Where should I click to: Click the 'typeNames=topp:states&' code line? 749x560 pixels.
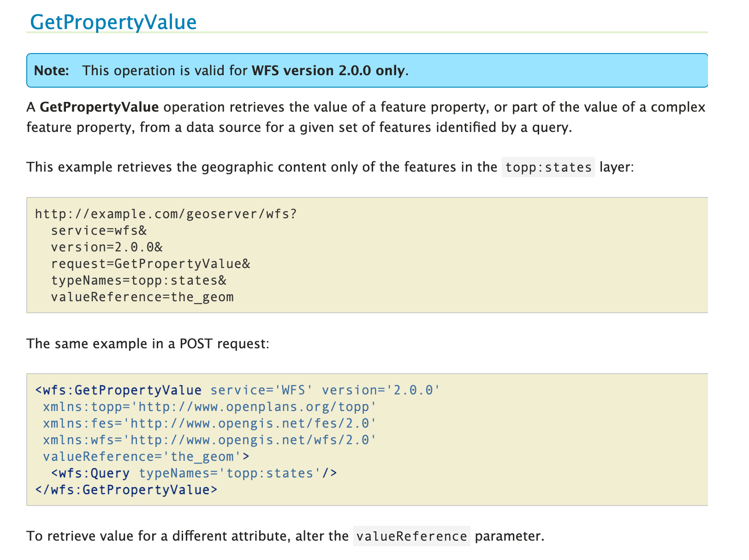click(x=139, y=280)
